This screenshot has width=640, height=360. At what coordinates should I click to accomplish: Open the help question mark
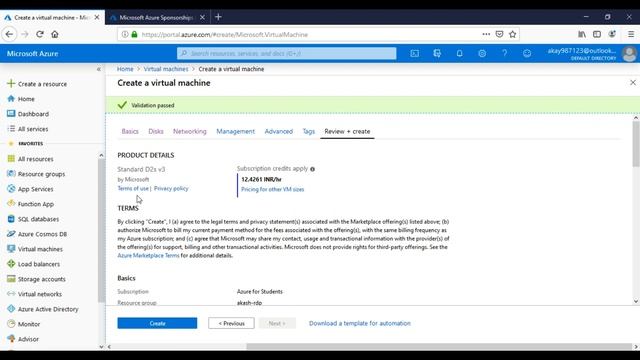(x=504, y=53)
